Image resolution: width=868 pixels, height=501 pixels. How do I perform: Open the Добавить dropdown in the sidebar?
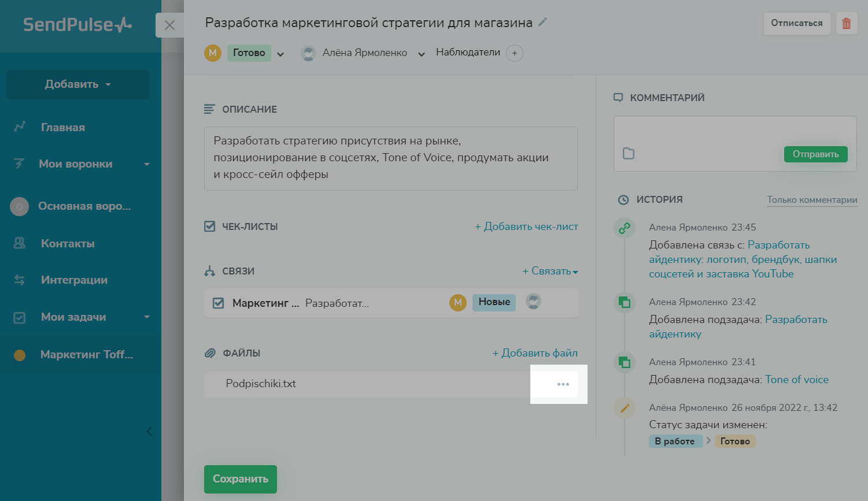pos(78,84)
